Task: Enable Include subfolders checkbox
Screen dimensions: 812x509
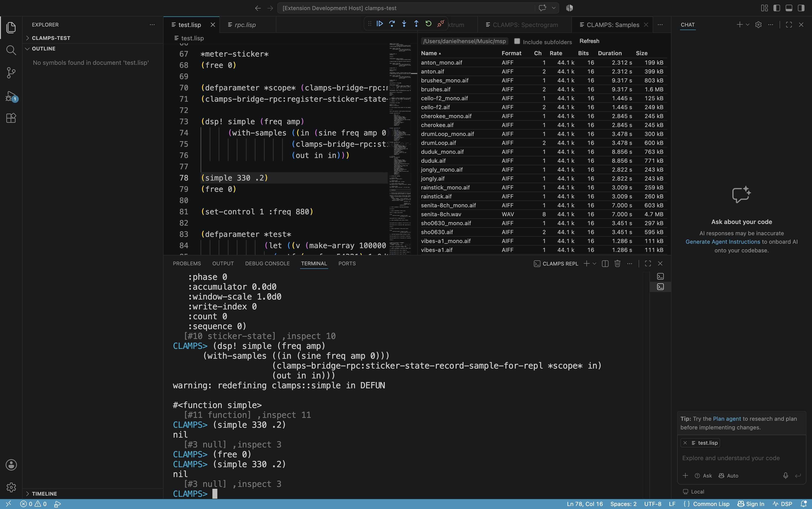Action: pyautogui.click(x=517, y=41)
